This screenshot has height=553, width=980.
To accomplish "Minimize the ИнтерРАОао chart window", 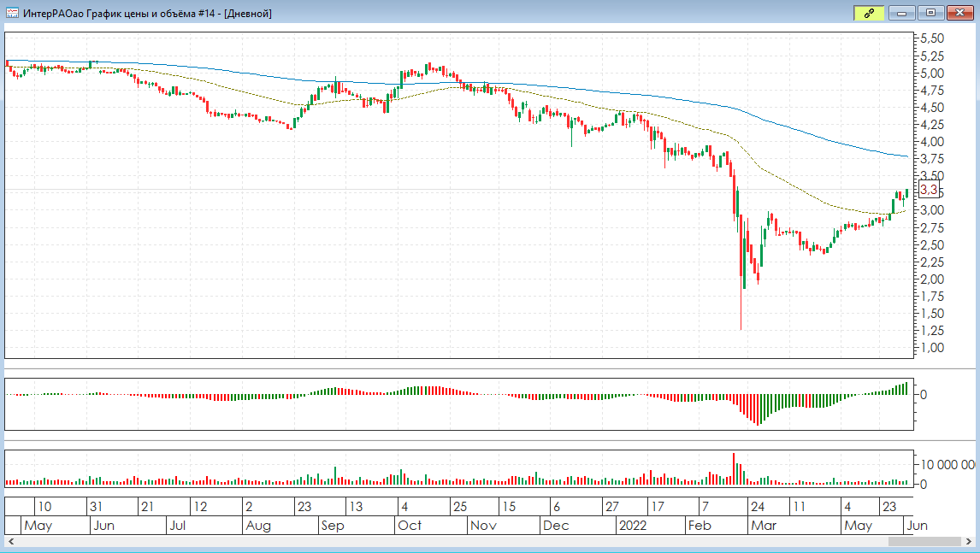I will click(x=901, y=13).
